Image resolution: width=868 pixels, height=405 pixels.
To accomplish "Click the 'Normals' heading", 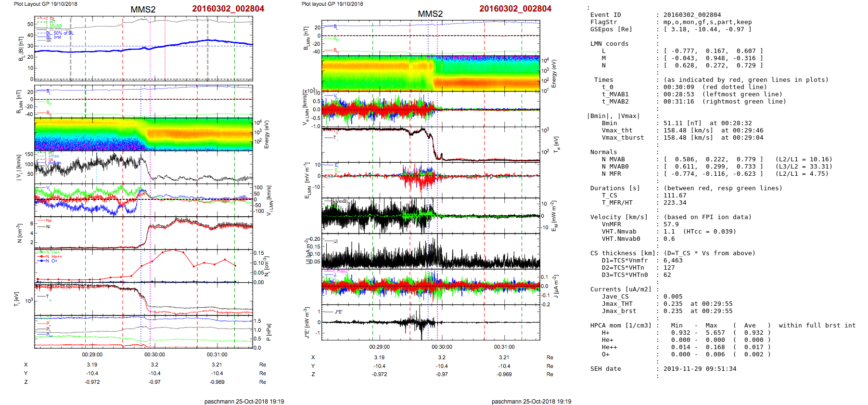I will [x=603, y=152].
